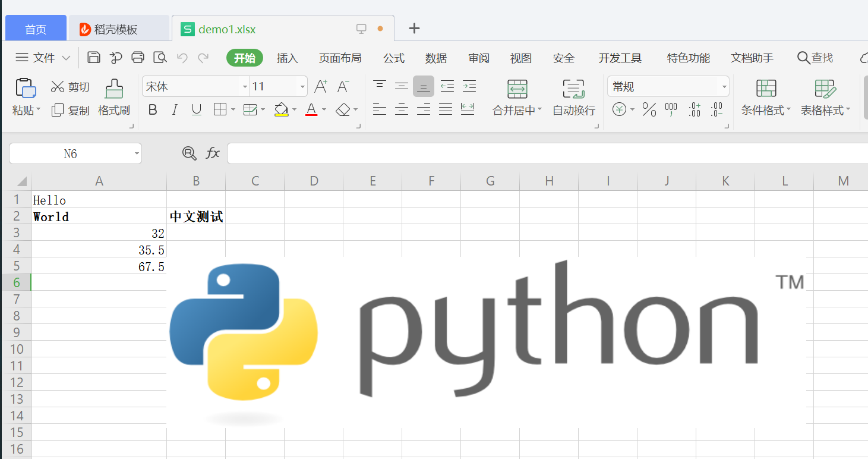Expand fill color dropdown arrow
Image resolution: width=868 pixels, height=459 pixels.
coord(294,110)
